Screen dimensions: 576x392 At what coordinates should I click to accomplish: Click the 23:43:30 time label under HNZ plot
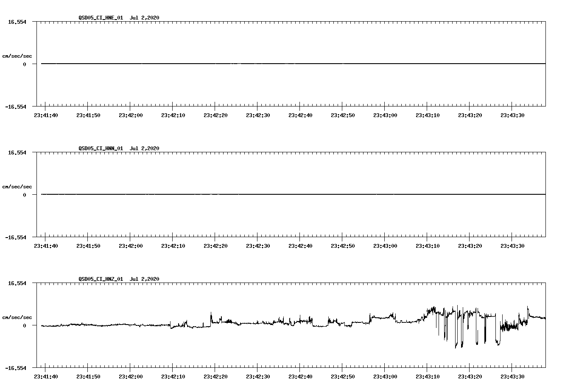pyautogui.click(x=512, y=377)
